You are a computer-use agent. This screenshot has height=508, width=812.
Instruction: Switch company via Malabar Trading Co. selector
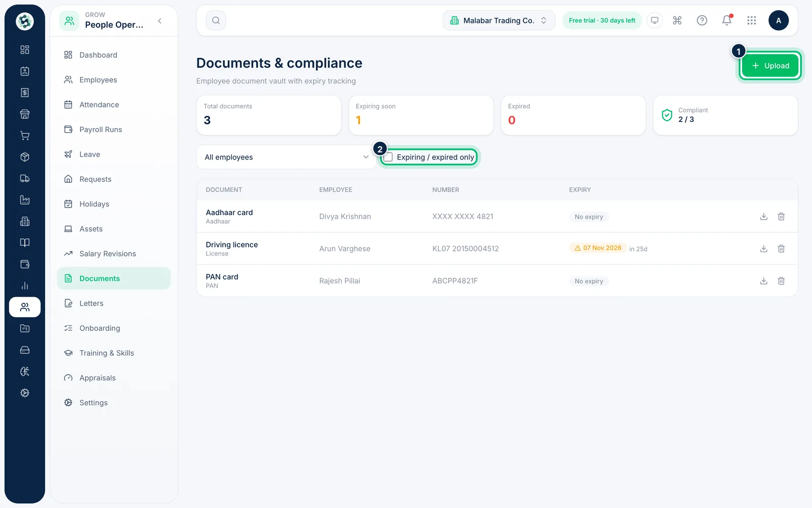[499, 20]
